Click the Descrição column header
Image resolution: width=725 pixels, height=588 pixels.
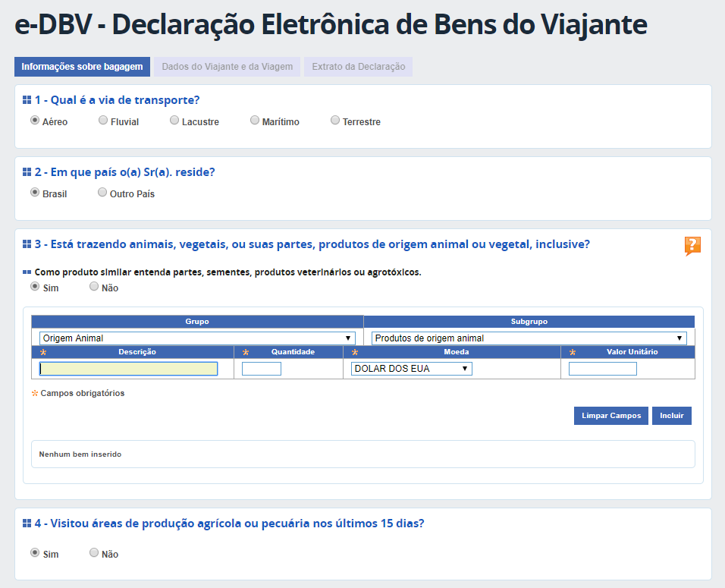pos(137,352)
